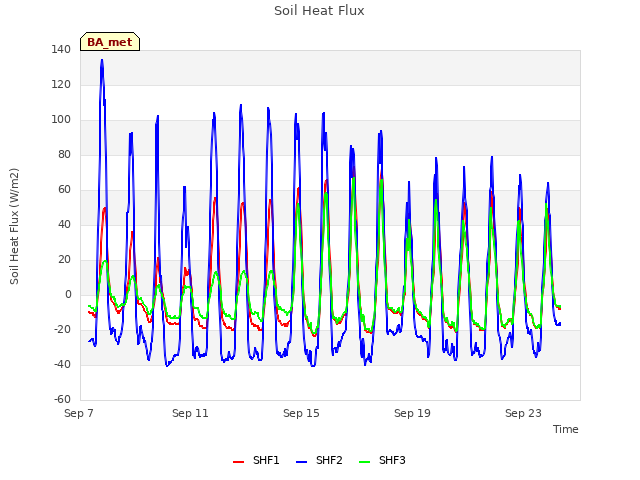Click the 60 y-axis tick label
Image resolution: width=640 pixels, height=480 pixels.
click(64, 190)
